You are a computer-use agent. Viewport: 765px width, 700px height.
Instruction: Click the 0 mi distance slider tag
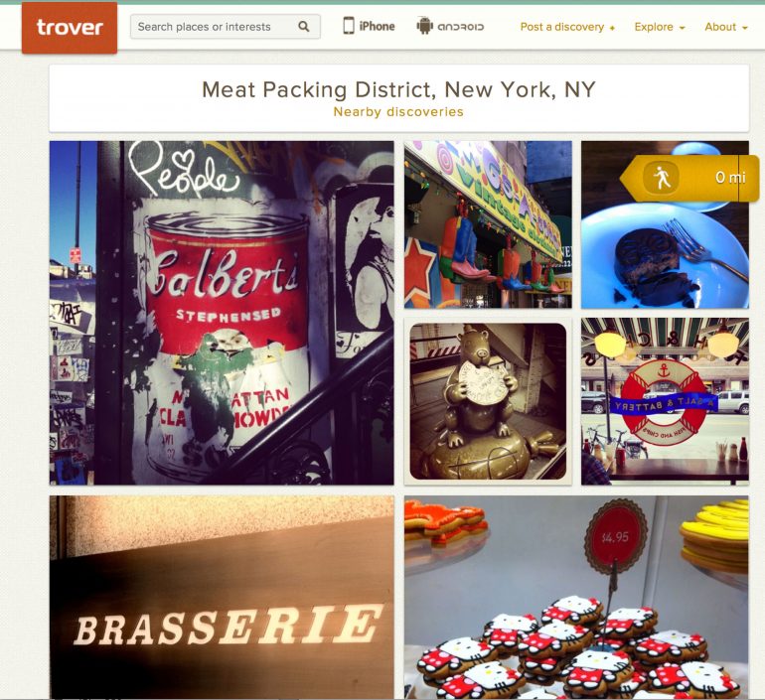(x=689, y=178)
